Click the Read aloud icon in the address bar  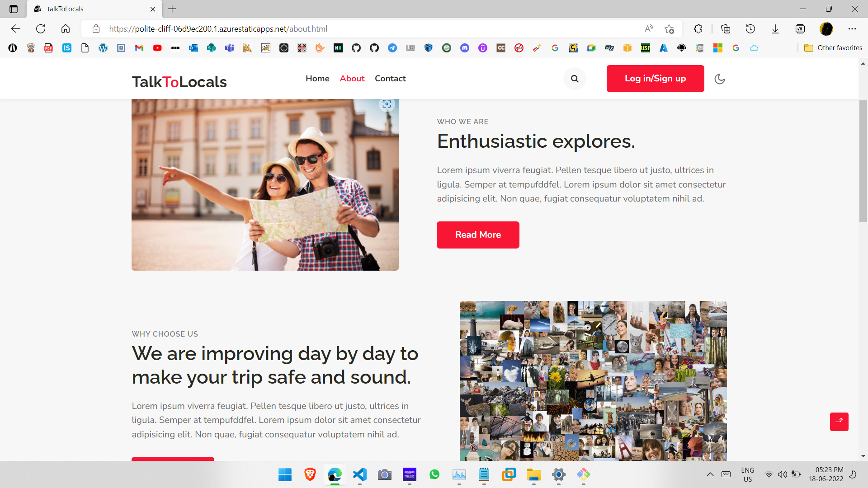[x=649, y=29]
